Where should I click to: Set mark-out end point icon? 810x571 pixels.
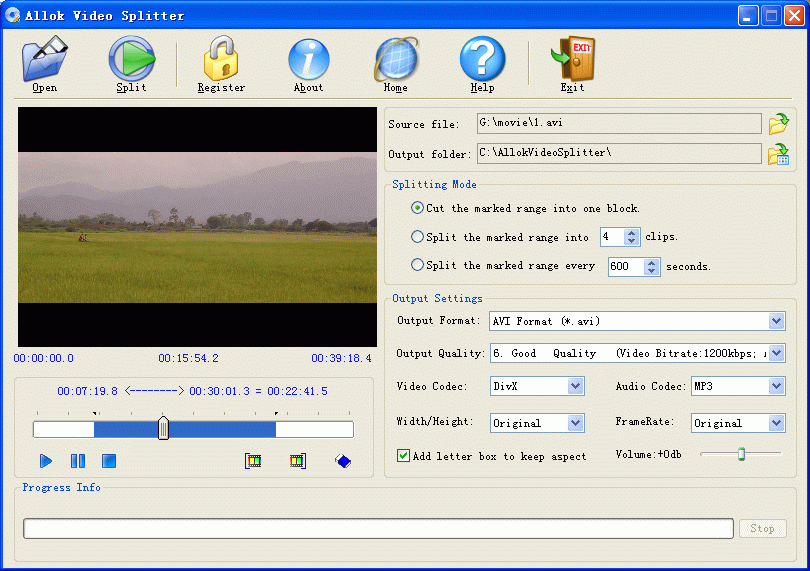pos(297,461)
